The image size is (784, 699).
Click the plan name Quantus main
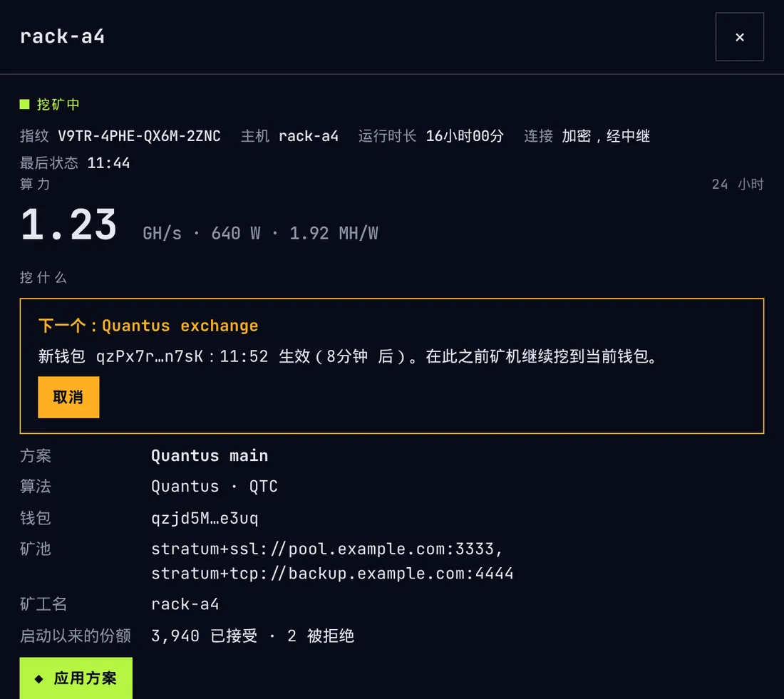point(210,456)
